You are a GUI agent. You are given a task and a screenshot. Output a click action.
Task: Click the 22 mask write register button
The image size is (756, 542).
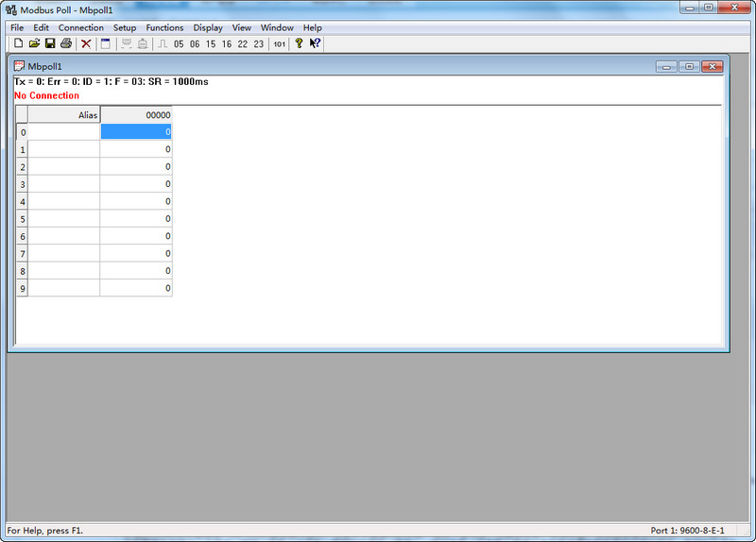[243, 43]
